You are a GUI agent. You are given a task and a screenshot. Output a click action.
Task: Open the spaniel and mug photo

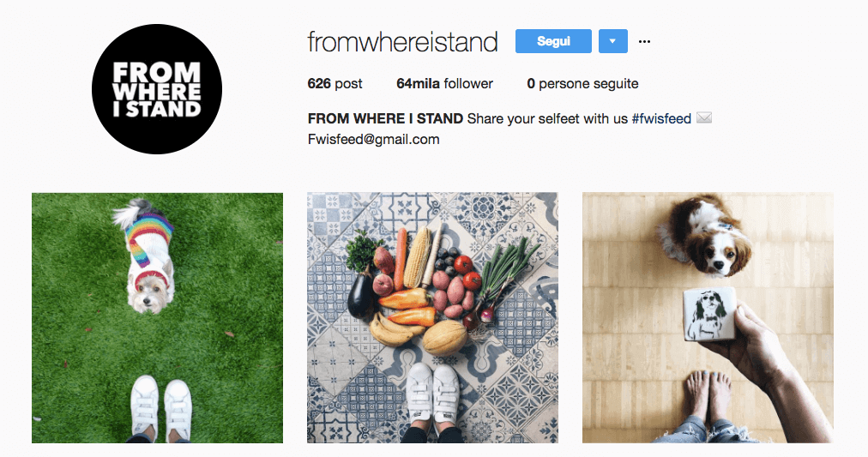point(708,317)
